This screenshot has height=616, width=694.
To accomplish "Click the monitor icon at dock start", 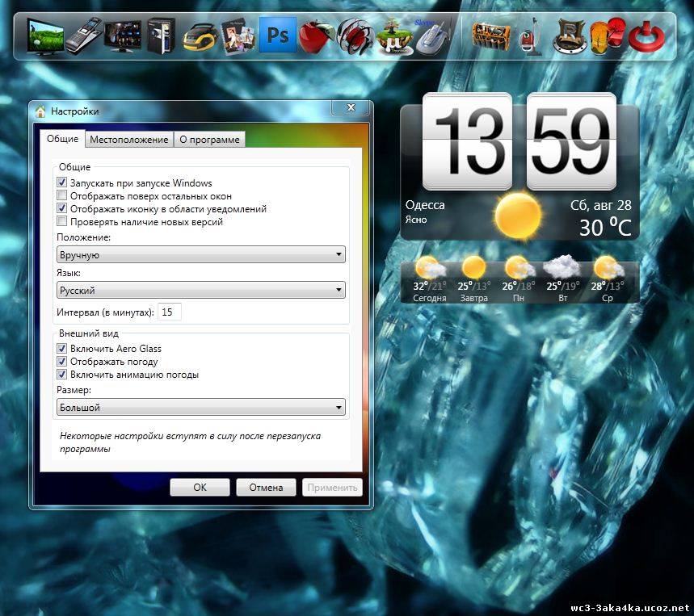I will click(x=44, y=36).
